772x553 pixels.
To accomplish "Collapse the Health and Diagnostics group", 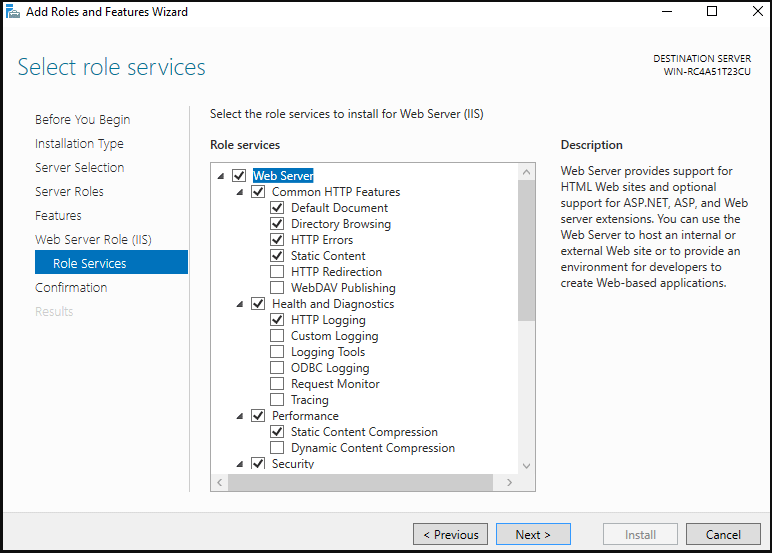I will [240, 304].
